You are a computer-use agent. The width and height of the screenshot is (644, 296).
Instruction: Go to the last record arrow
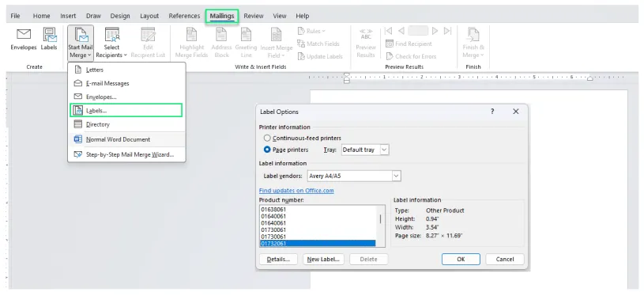pyautogui.click(x=448, y=31)
